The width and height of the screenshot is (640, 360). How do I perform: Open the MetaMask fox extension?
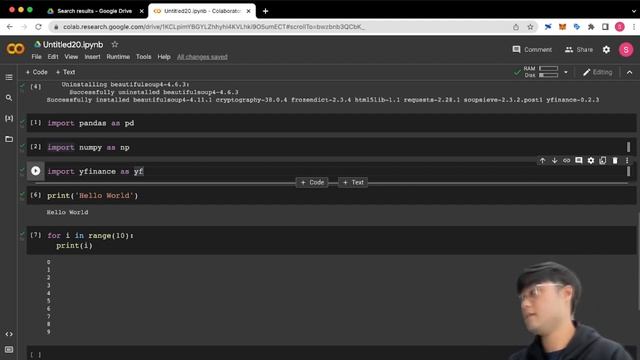562,27
